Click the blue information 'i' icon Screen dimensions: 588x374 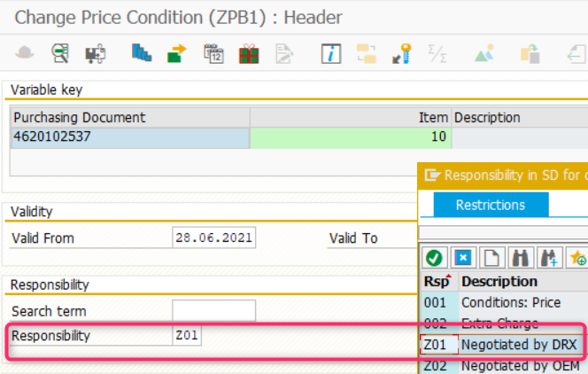pos(331,54)
